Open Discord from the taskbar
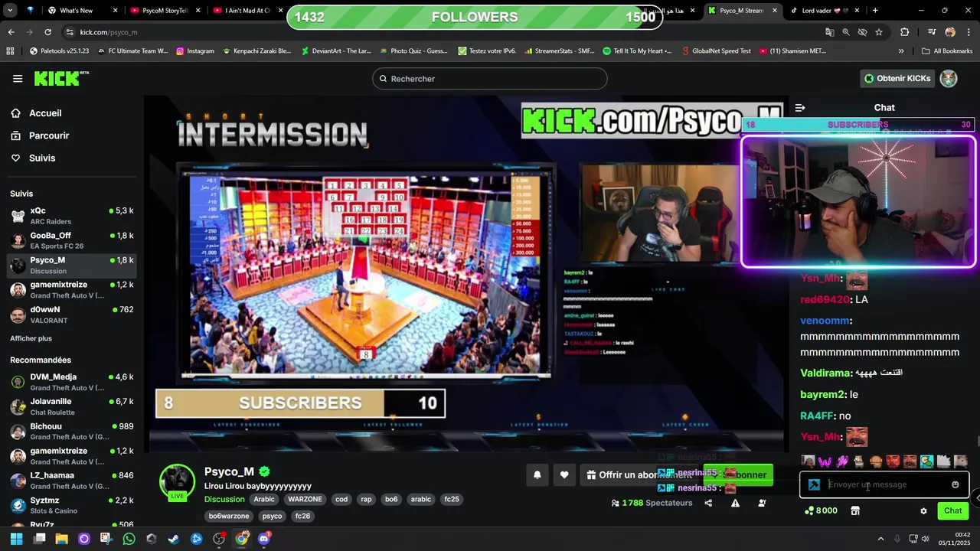980x551 pixels. [x=264, y=539]
